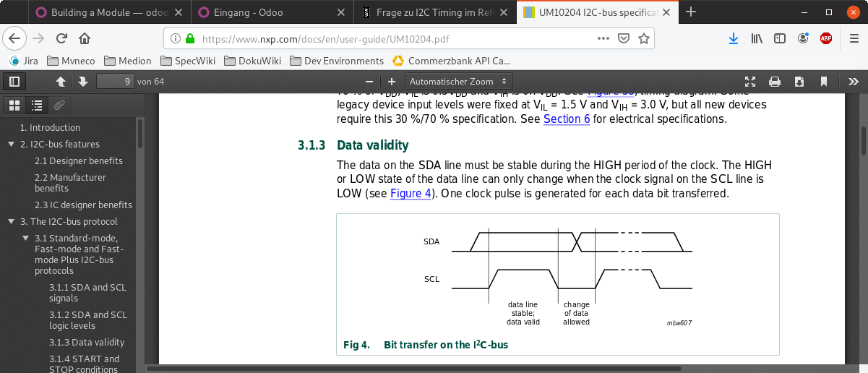The image size is (868, 373).
Task: Open the current-view bookmark link
Action: pyautogui.click(x=824, y=82)
